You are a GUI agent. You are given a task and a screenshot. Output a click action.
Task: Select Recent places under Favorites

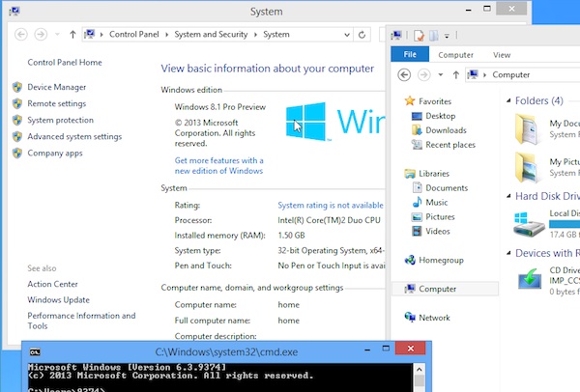[x=450, y=145]
